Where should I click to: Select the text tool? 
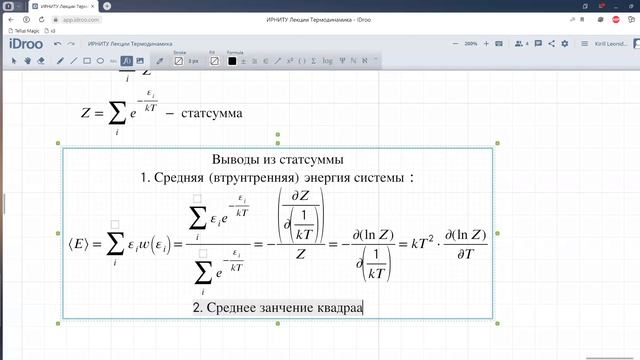[113, 61]
